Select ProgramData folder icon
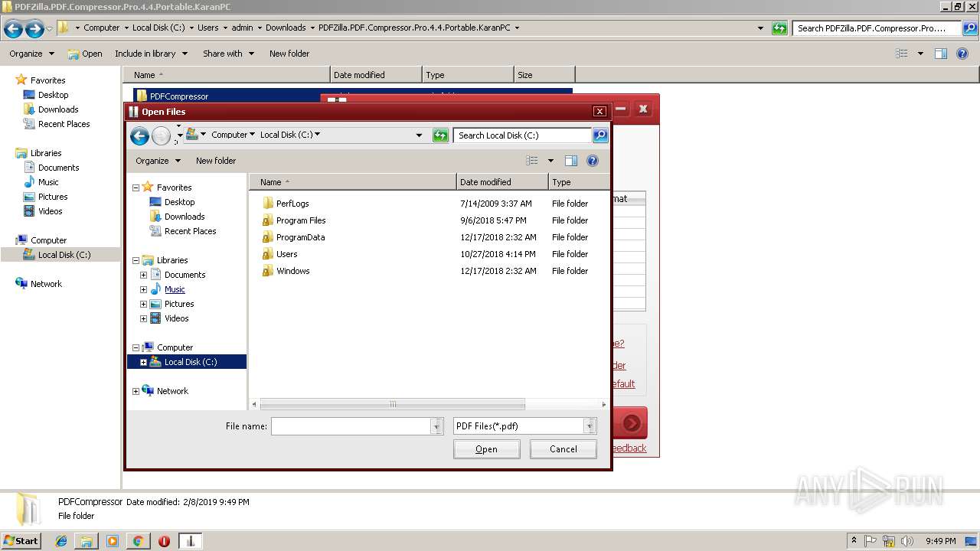Image resolution: width=980 pixels, height=551 pixels. pyautogui.click(x=267, y=237)
